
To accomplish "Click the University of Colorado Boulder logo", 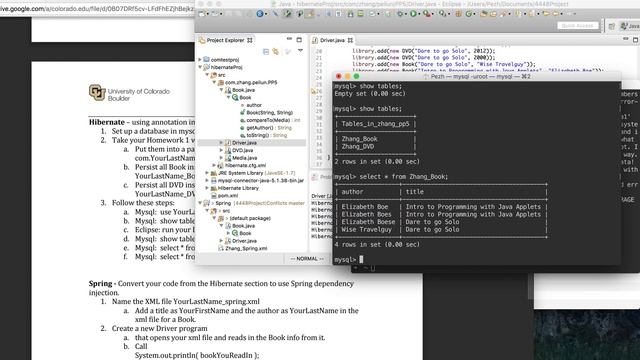I will click(129, 93).
